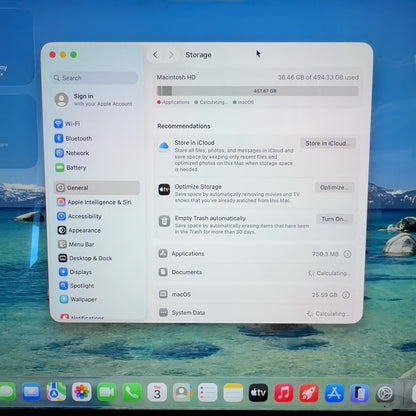Open Wi-Fi settings in sidebar
416x416 pixels.
(x=67, y=124)
